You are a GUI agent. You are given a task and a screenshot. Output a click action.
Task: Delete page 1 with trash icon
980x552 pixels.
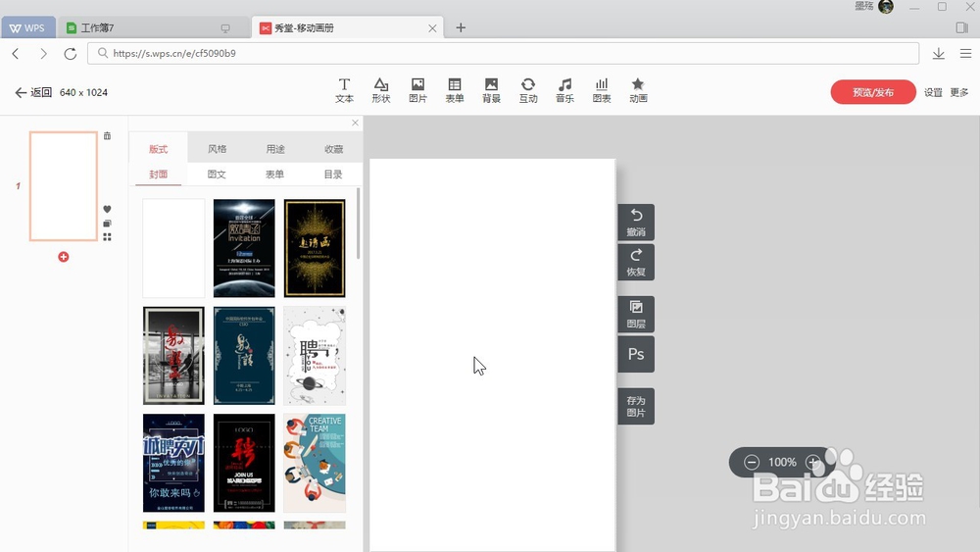(108, 135)
